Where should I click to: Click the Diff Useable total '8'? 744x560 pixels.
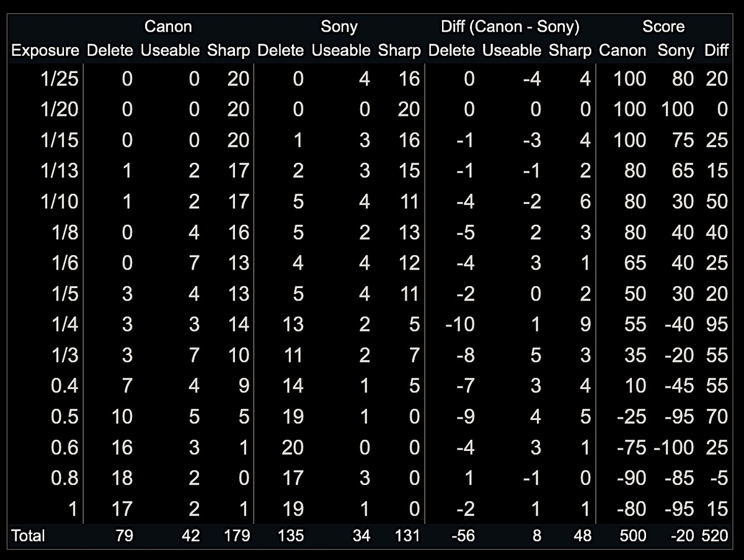(536, 535)
